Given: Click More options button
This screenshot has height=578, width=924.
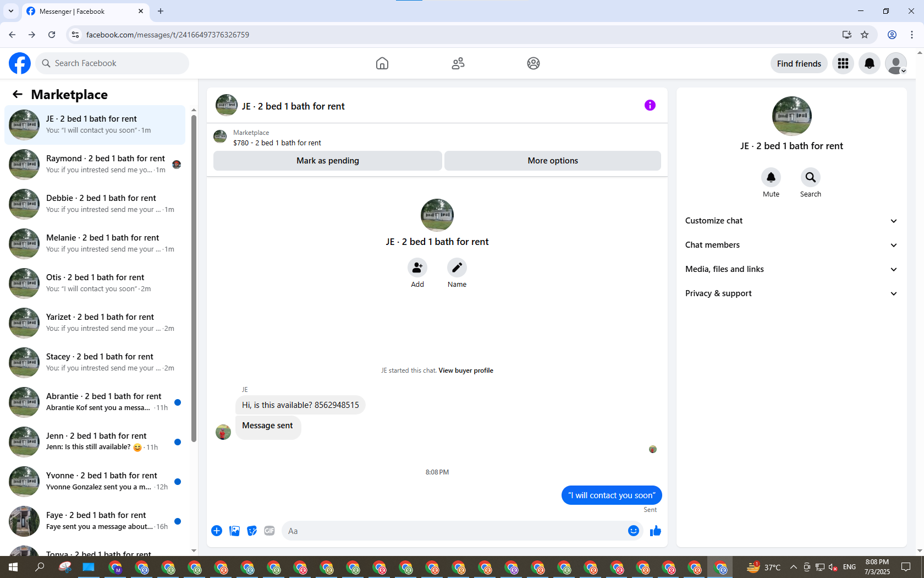Looking at the screenshot, I should point(553,161).
